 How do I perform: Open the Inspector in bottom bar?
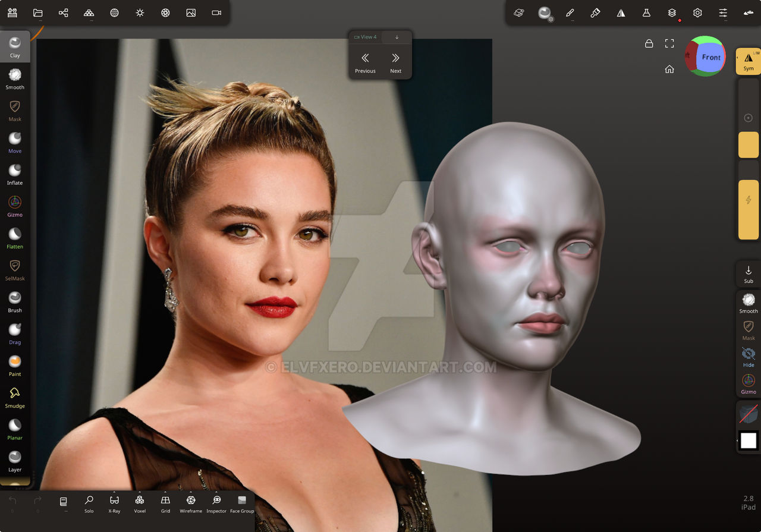click(216, 504)
